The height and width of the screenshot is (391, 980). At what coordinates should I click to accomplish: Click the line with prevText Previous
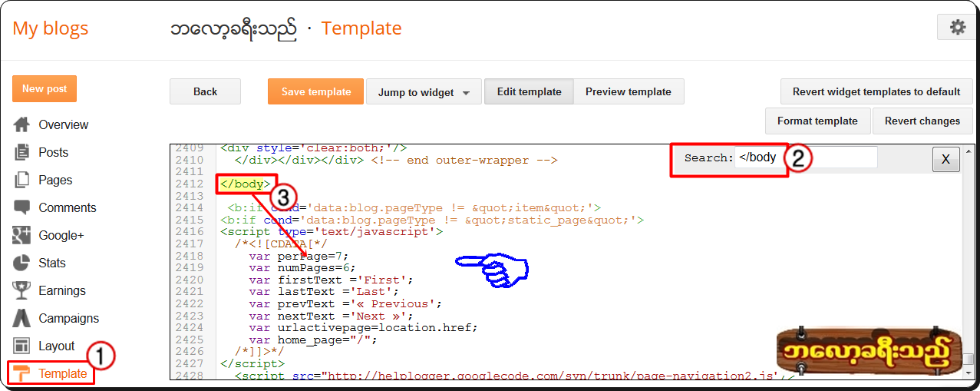click(x=345, y=303)
